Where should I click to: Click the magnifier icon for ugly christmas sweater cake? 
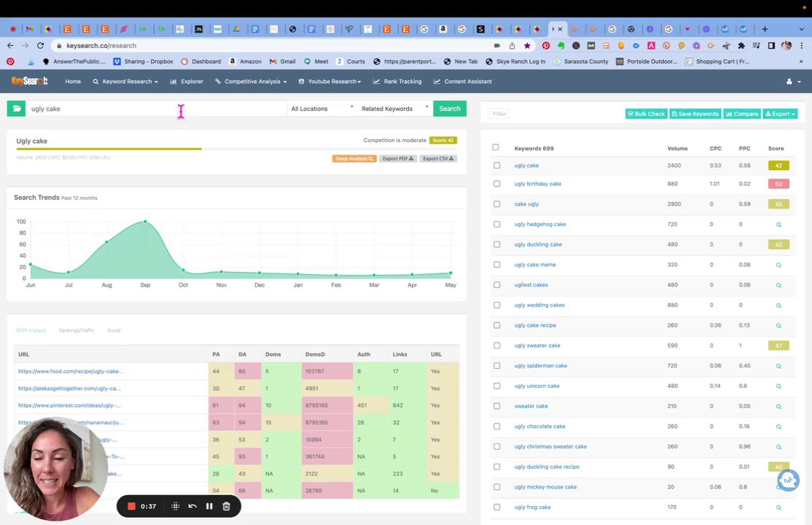tap(778, 447)
